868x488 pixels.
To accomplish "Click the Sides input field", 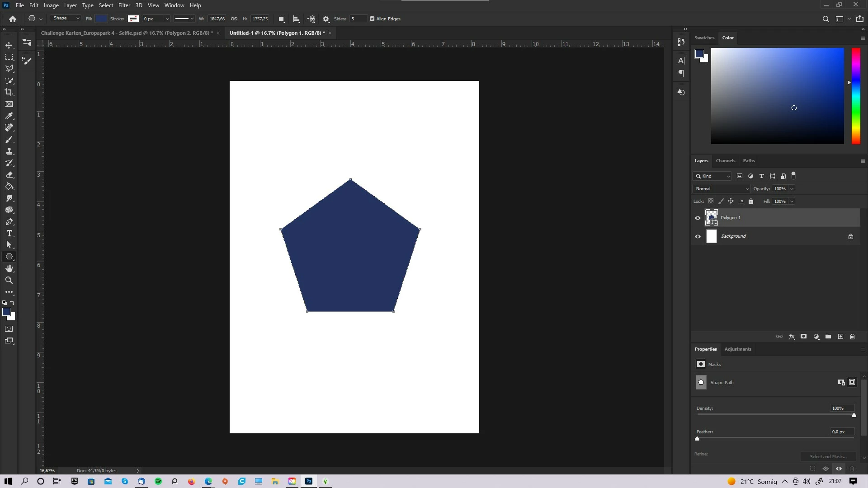I will (x=358, y=19).
